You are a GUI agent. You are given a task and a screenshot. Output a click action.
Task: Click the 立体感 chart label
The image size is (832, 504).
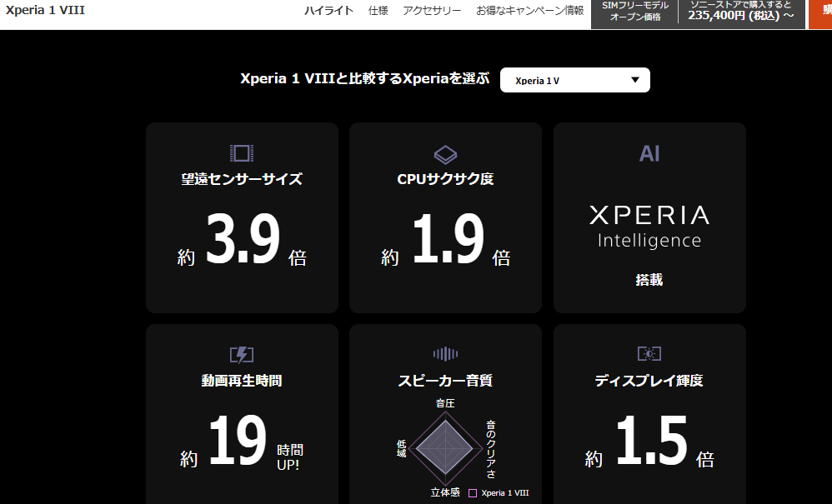(445, 492)
